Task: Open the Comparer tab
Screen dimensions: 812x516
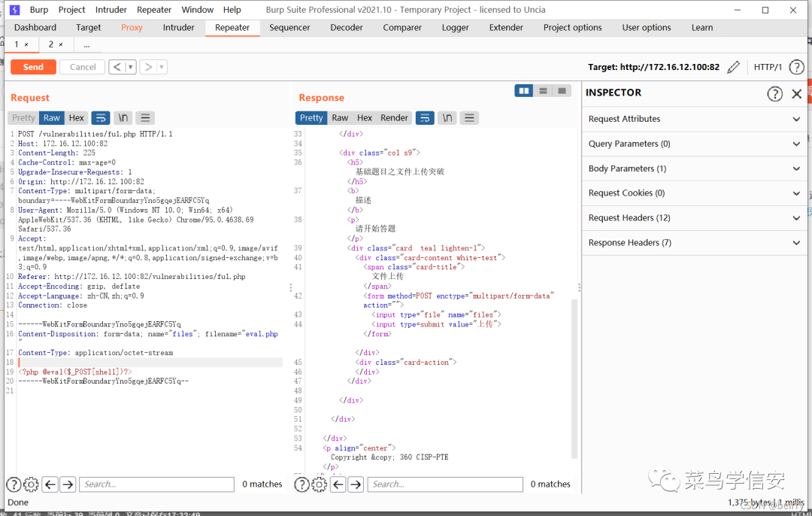Action: point(402,28)
